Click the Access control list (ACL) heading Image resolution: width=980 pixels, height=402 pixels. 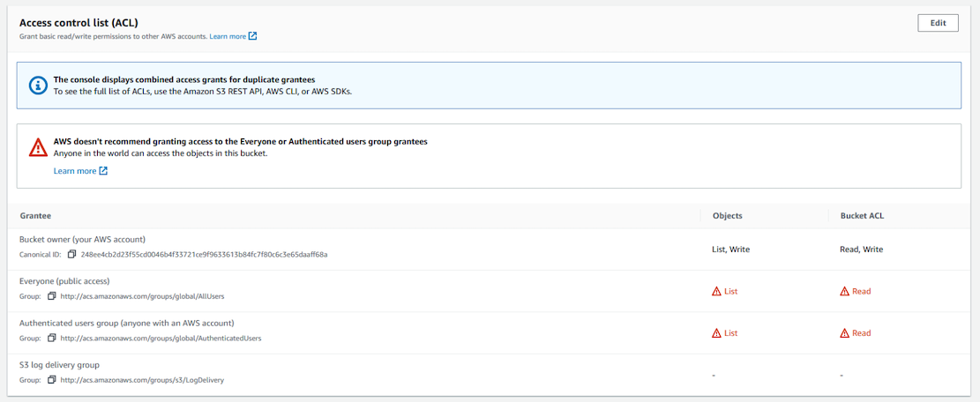pos(79,22)
